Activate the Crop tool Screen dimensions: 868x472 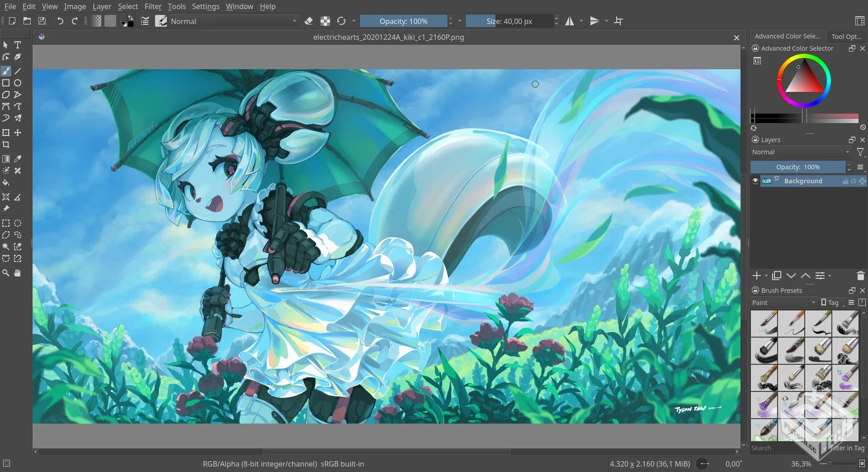click(x=6, y=145)
